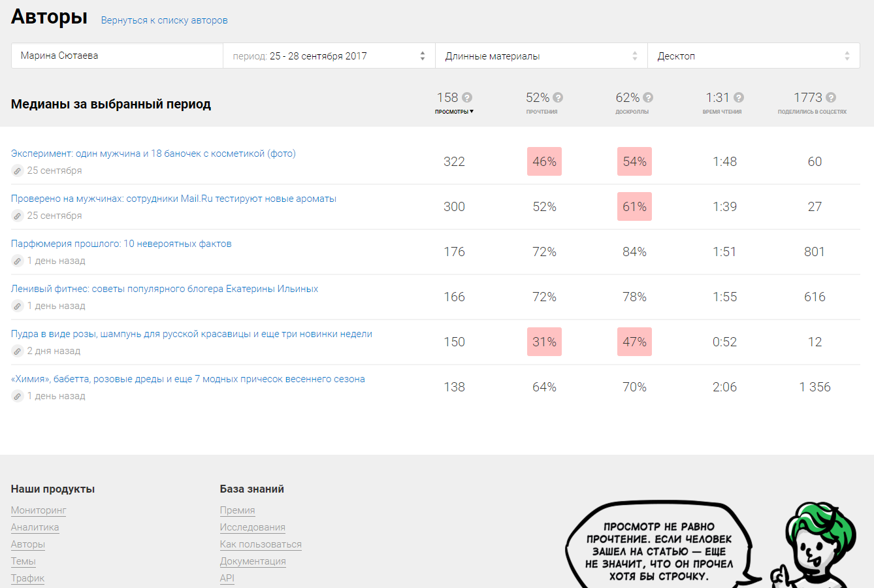Screen dimensions: 874x588
Task: Click the mascot's speech bubble text
Action: click(x=659, y=551)
